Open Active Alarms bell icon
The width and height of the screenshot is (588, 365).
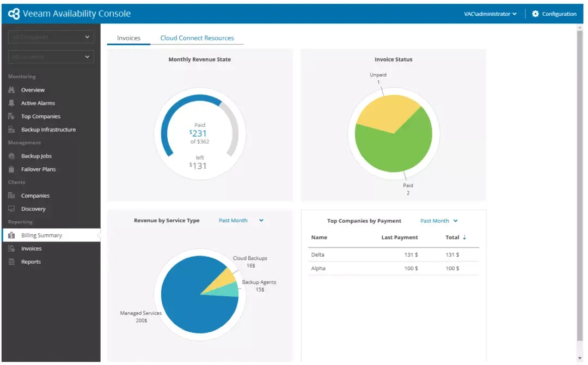[x=11, y=103]
